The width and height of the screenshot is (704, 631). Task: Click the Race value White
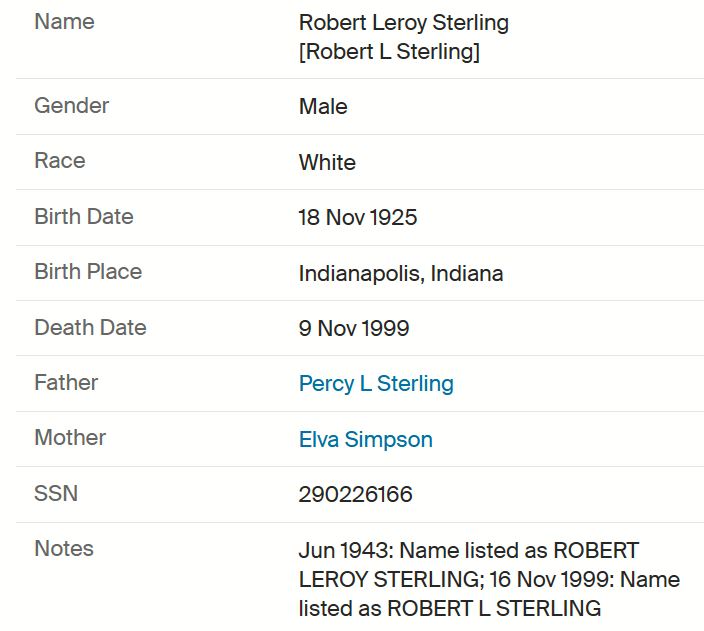coord(327,162)
